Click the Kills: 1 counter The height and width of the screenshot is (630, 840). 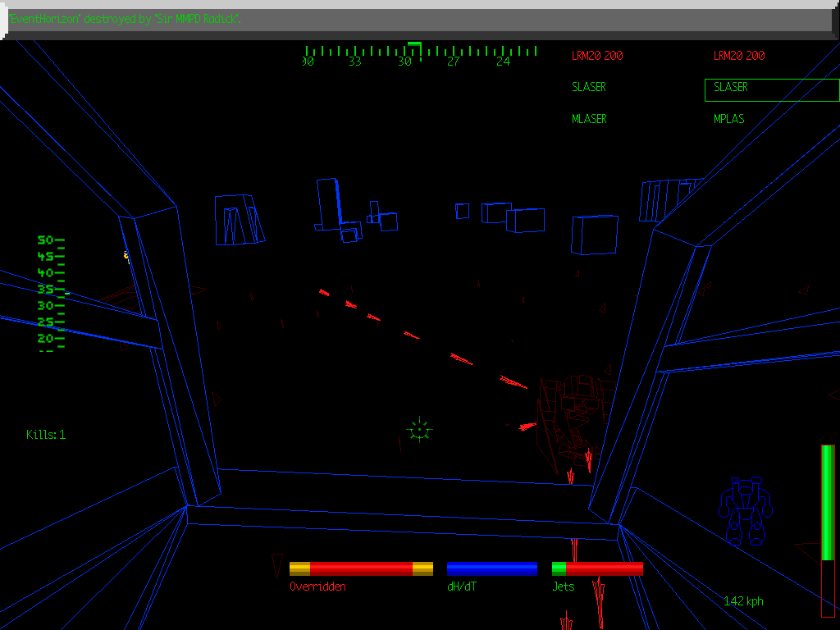point(46,435)
